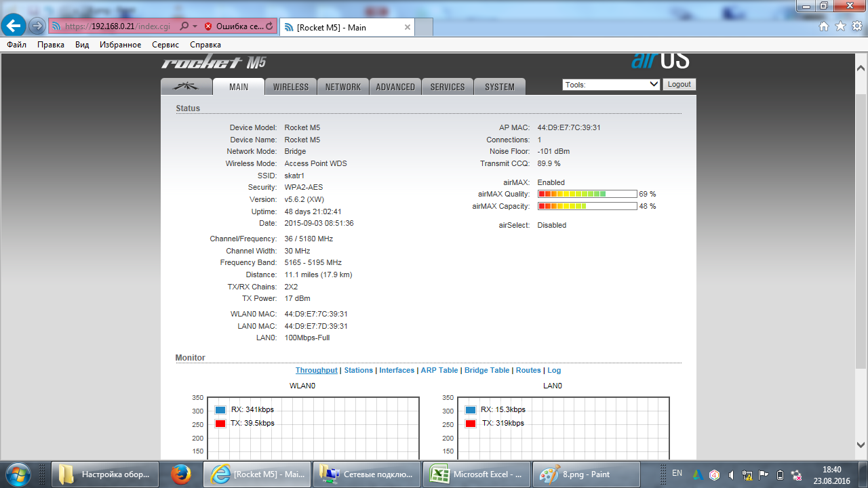The image size is (868, 488).
Task: Open the ADVANCED tab
Action: [395, 87]
